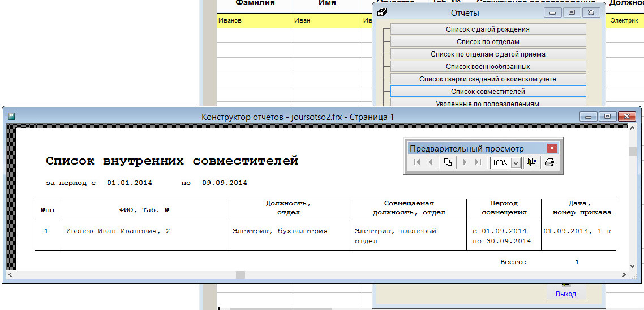Screen dimensions: 644x310
Task: Click the start date 01.01.2014
Action: click(x=130, y=183)
